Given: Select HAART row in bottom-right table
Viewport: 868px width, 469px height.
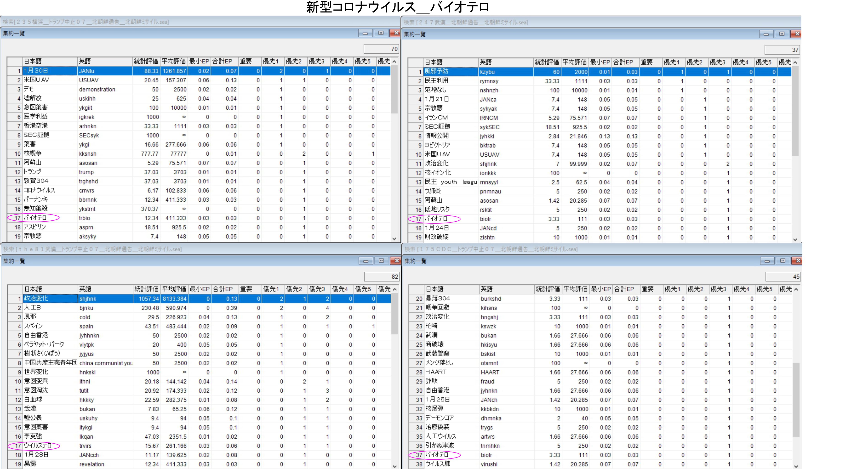Looking at the screenshot, I should click(x=436, y=372).
